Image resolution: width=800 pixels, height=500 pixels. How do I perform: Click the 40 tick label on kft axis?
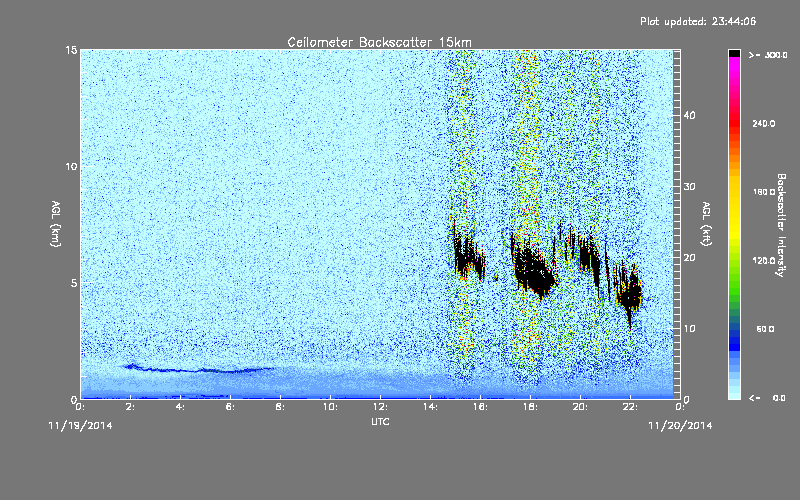(x=689, y=115)
